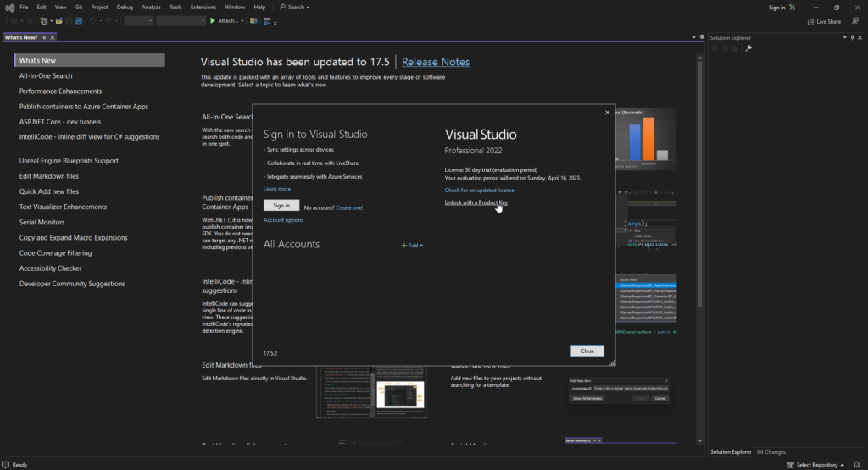Pin the Solution Explorer panel
The width and height of the screenshot is (868, 470).
pos(852,37)
